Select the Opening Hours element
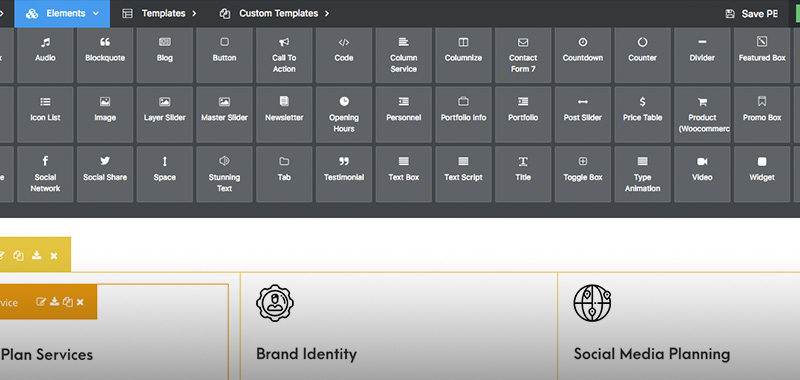800x380 pixels. (344, 115)
